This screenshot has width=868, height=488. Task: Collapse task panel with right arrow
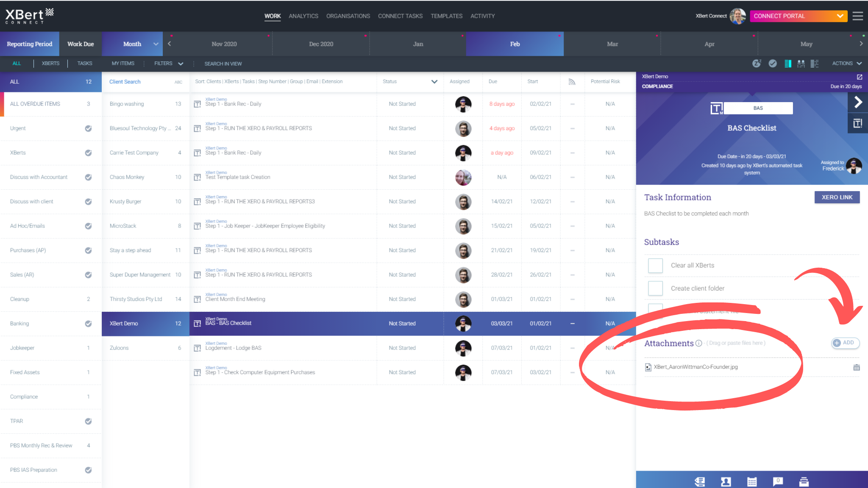[858, 102]
